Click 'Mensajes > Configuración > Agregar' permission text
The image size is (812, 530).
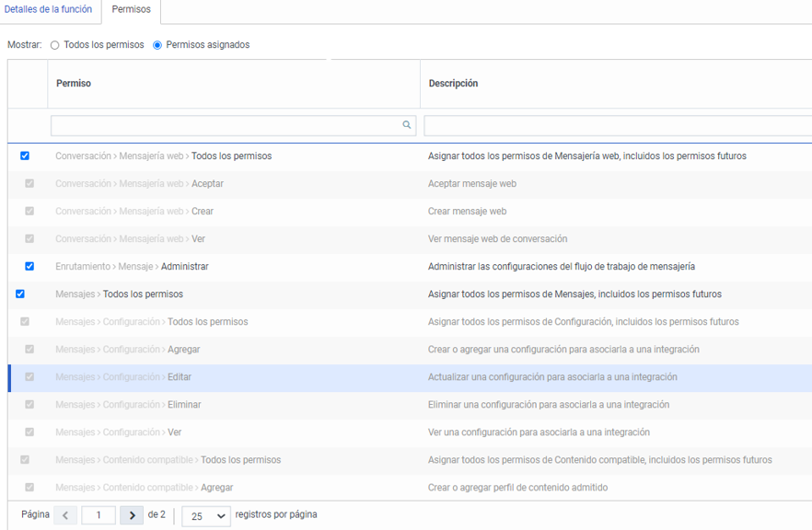128,350
